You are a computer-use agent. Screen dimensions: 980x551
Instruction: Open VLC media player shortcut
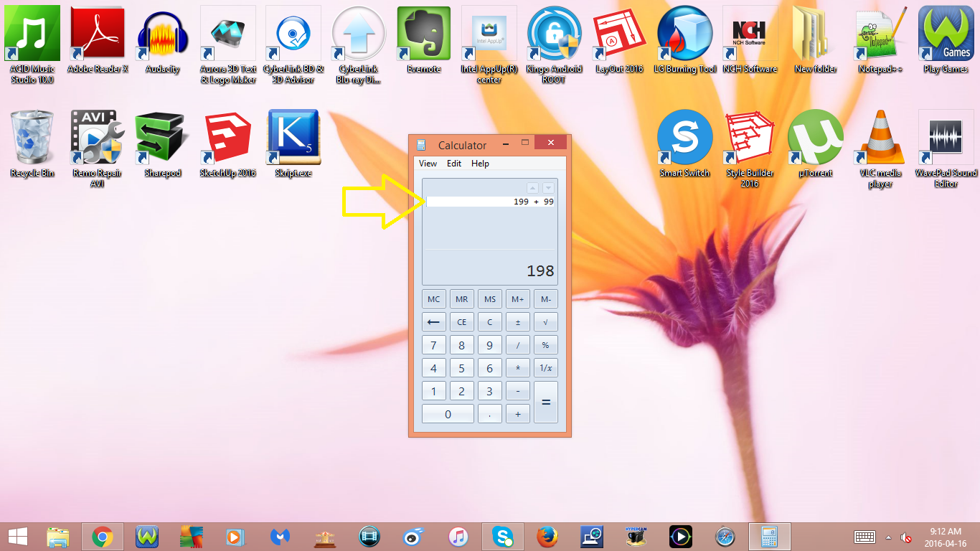(880, 136)
